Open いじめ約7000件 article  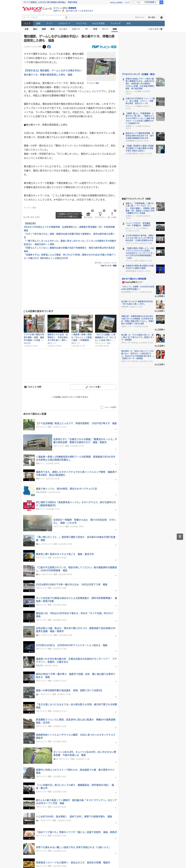74,816
